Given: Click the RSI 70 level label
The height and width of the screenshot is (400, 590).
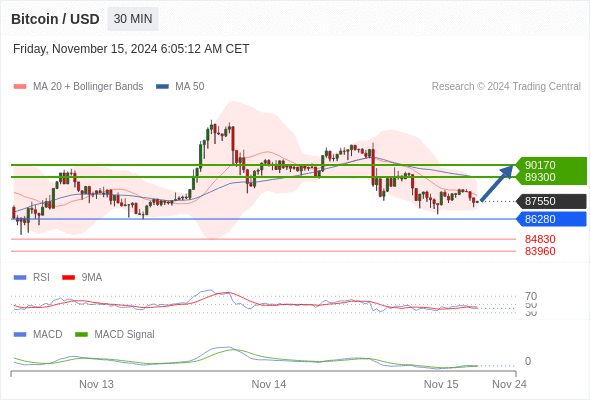Looking at the screenshot, I should pos(531,296).
